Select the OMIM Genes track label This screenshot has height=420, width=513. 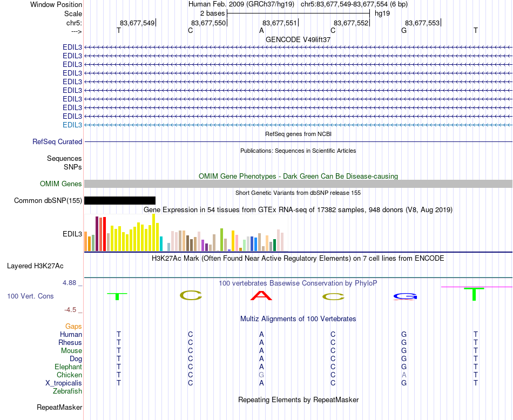click(x=61, y=184)
